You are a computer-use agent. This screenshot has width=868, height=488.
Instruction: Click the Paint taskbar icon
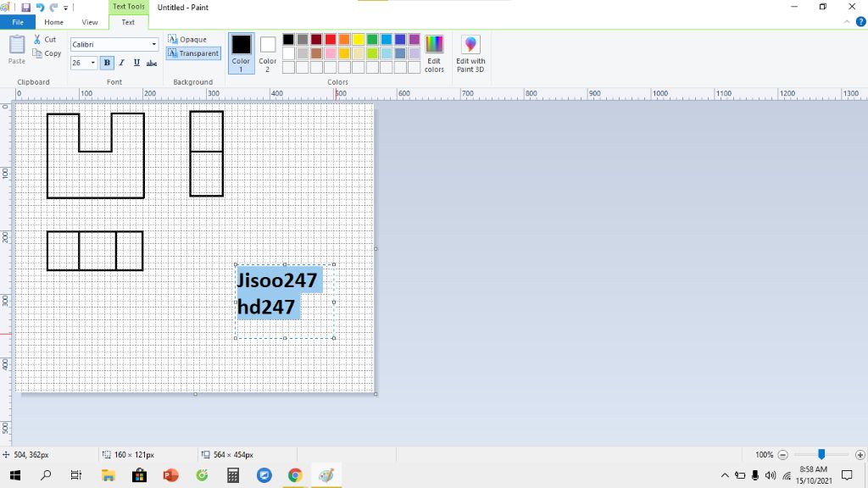coord(326,475)
